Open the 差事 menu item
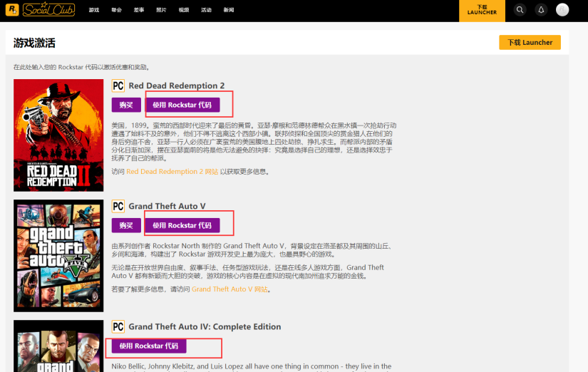Screen dimensions: 588x372 [139, 10]
